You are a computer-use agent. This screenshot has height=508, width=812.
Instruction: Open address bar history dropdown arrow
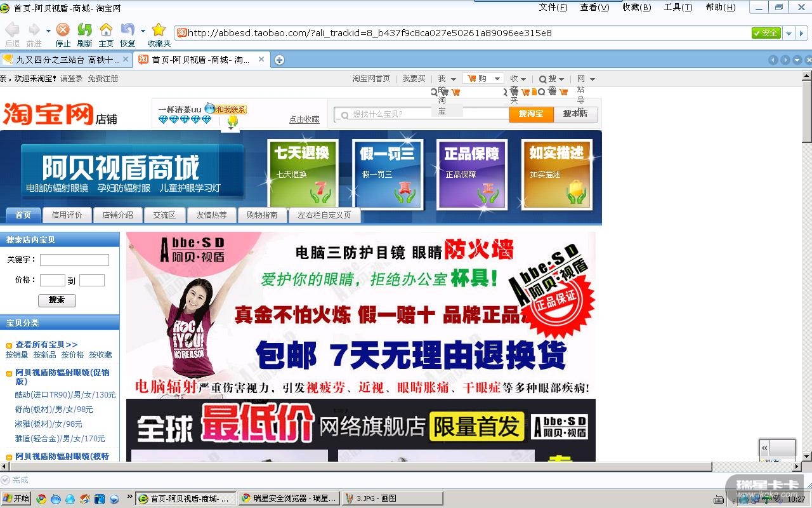click(x=789, y=33)
